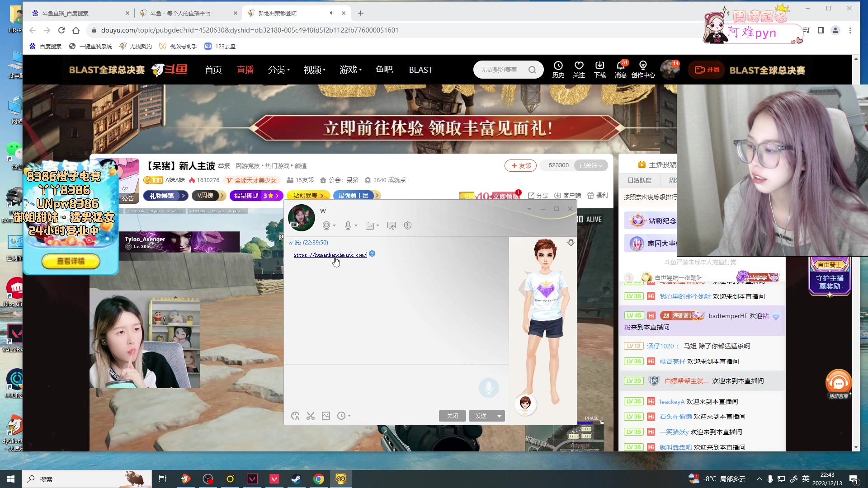Viewport: 868px width, 488px height.
Task: Open the 直播 navigation item
Action: (245, 70)
